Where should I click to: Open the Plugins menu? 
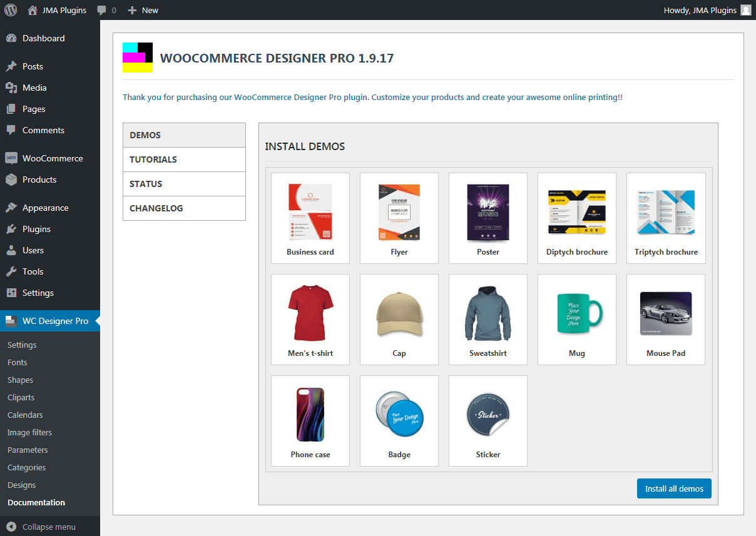coord(50,229)
